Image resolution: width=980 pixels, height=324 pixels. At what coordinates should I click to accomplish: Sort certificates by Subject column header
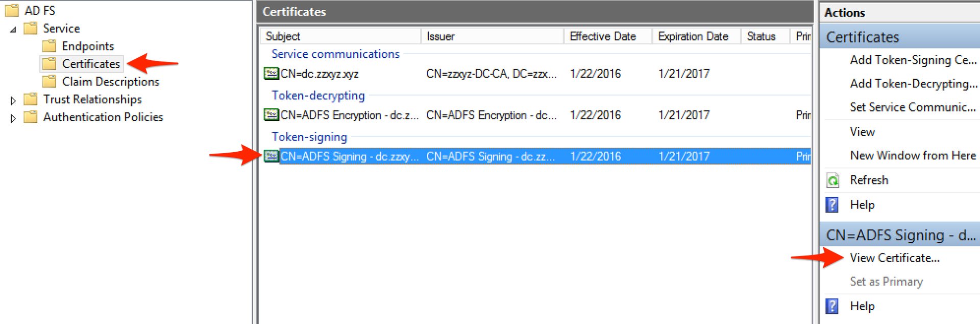(x=283, y=36)
